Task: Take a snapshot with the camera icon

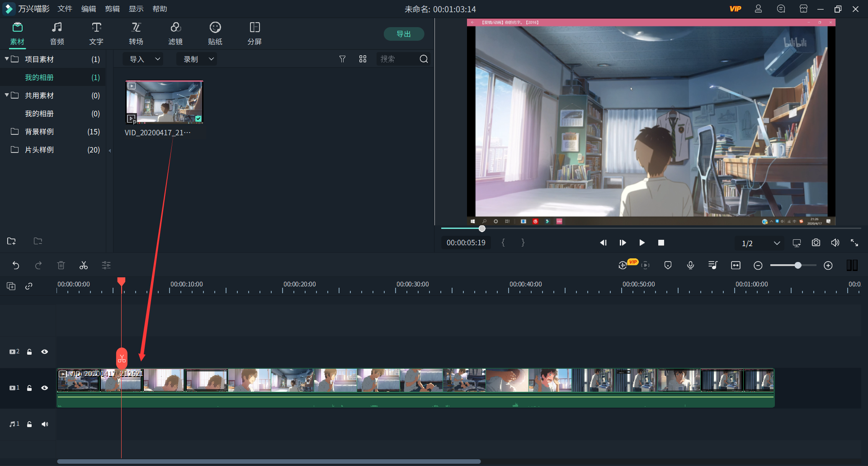Action: (x=816, y=243)
